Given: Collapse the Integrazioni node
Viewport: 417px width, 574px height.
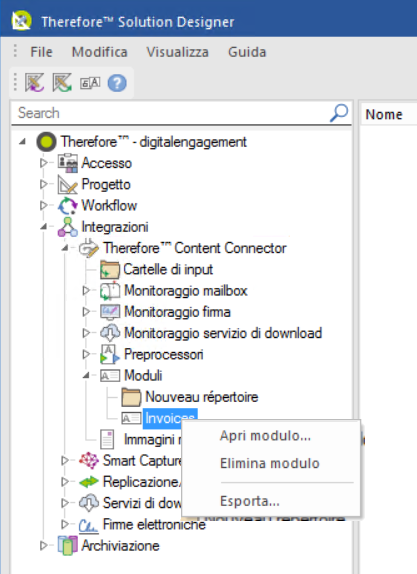Looking at the screenshot, I should [x=44, y=227].
